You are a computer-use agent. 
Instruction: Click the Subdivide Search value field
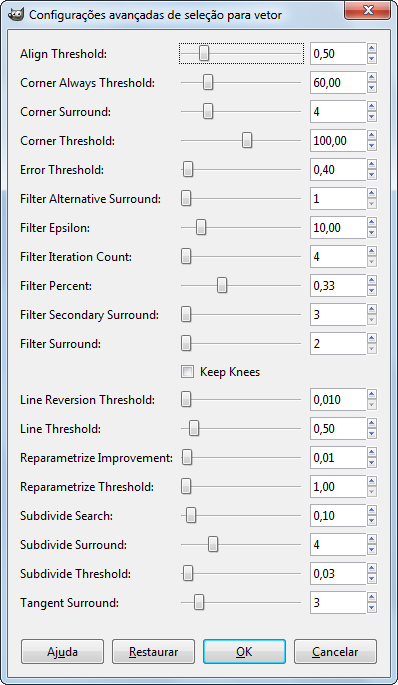pyautogui.click(x=338, y=515)
